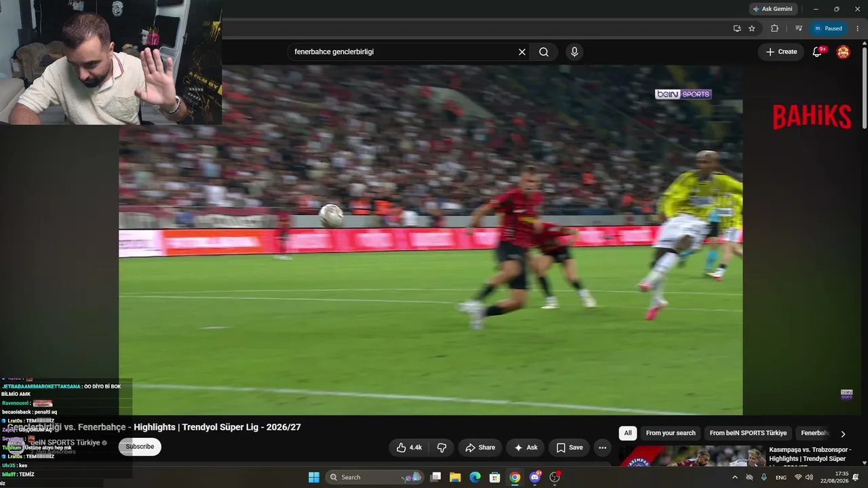This screenshot has height=488, width=868.
Task: Open the YouTube account avatar menu
Action: pyautogui.click(x=843, y=52)
